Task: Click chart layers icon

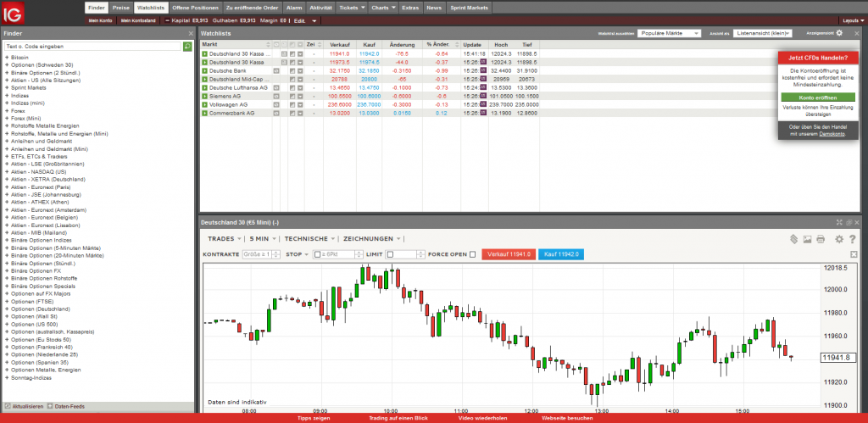Action: click(x=793, y=239)
